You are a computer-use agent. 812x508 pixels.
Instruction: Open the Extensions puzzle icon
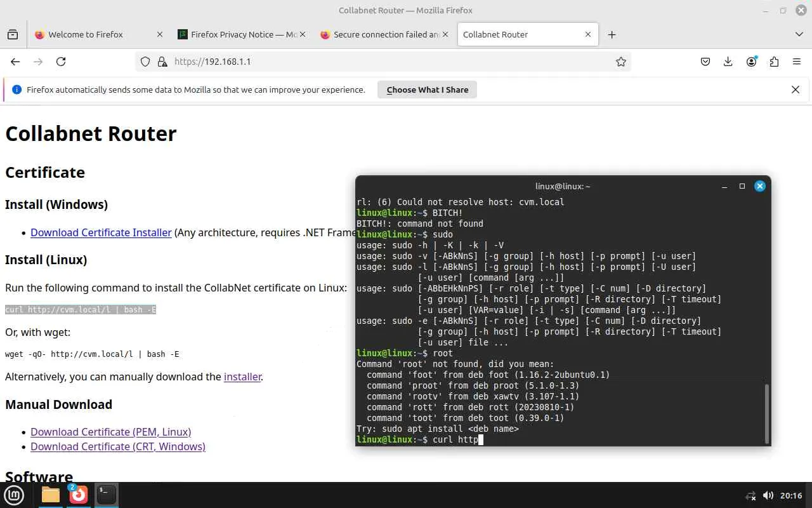774,62
